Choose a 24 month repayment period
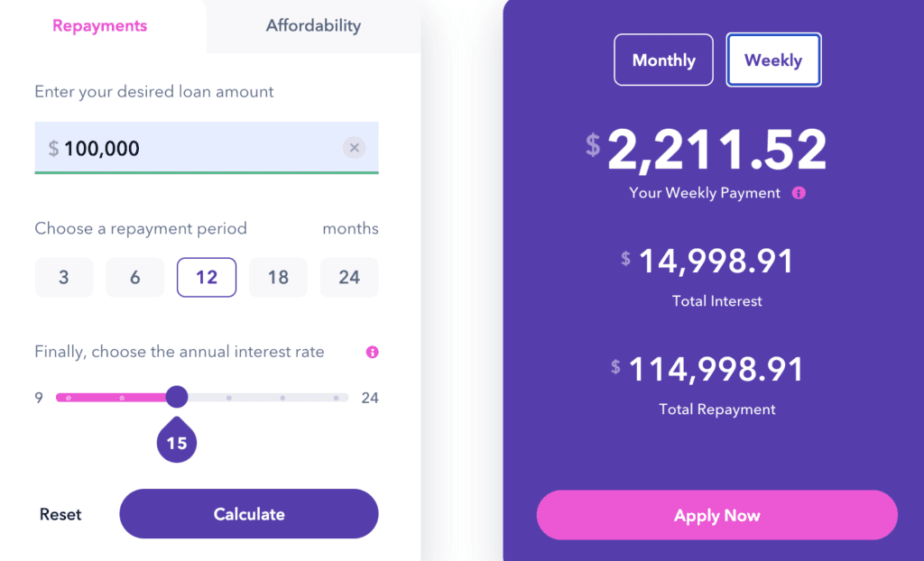 point(348,277)
